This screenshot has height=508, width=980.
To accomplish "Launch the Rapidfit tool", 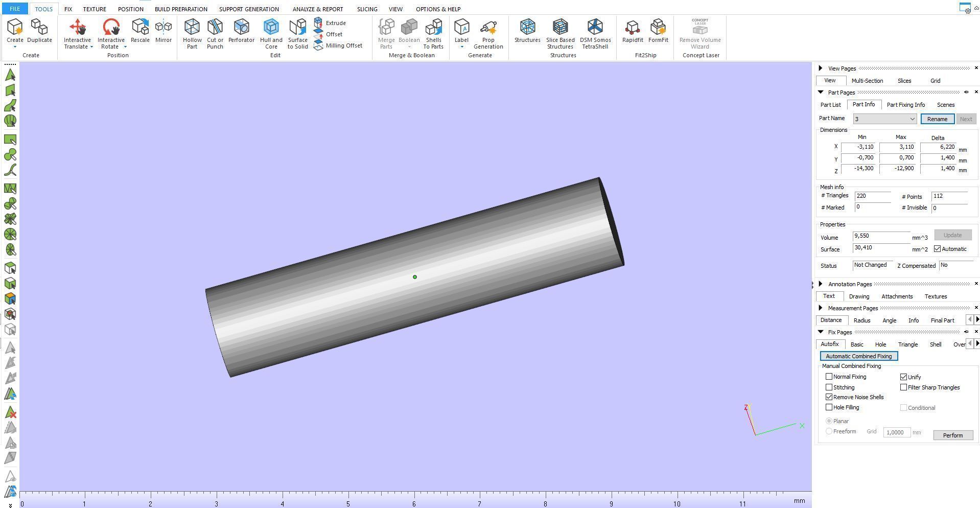I will click(633, 31).
